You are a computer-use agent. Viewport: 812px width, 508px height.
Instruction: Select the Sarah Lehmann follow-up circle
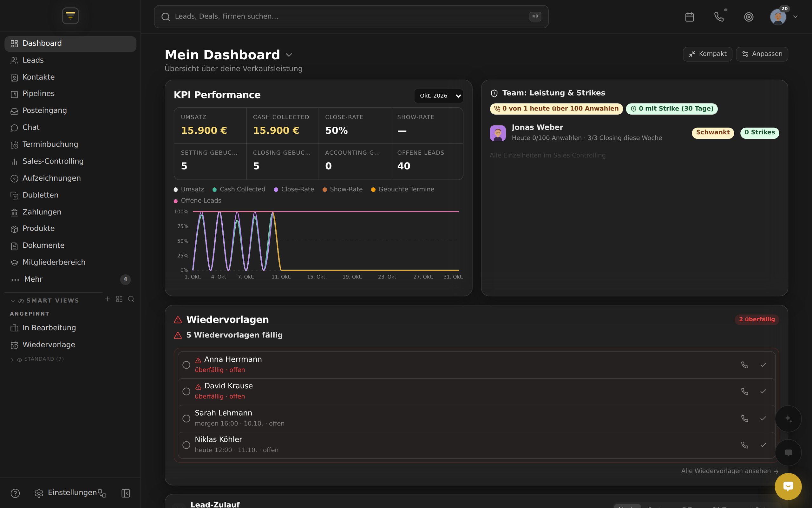pyautogui.click(x=186, y=418)
